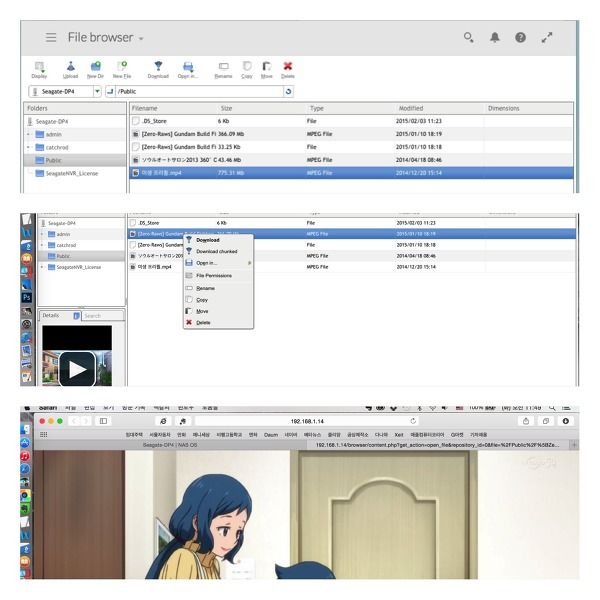Open the help question mark icon
The width and height of the screenshot is (600, 600).
pos(520,37)
